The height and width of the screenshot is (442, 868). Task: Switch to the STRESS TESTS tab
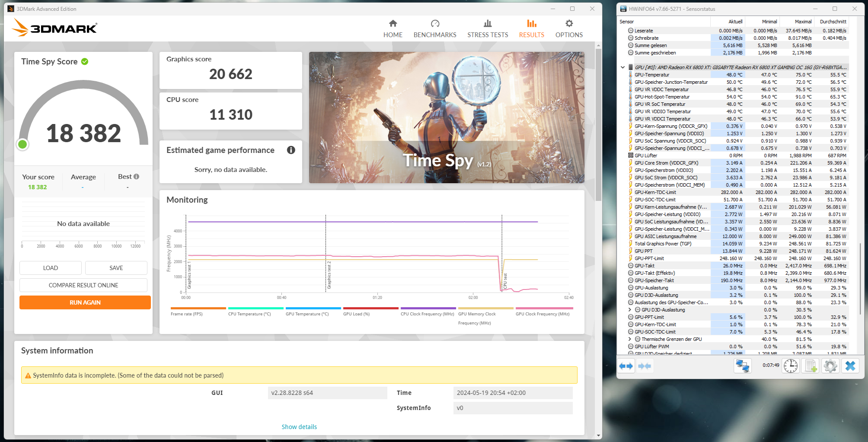point(488,29)
